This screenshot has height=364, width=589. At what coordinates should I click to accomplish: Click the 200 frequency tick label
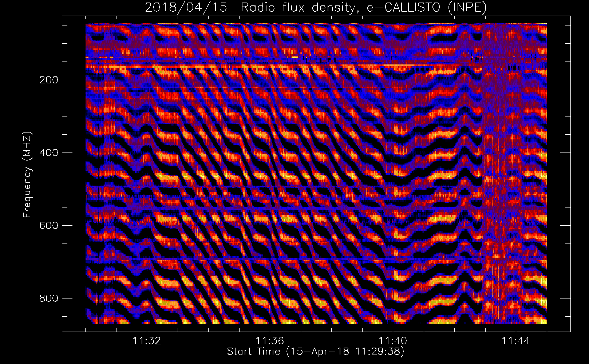pos(49,80)
